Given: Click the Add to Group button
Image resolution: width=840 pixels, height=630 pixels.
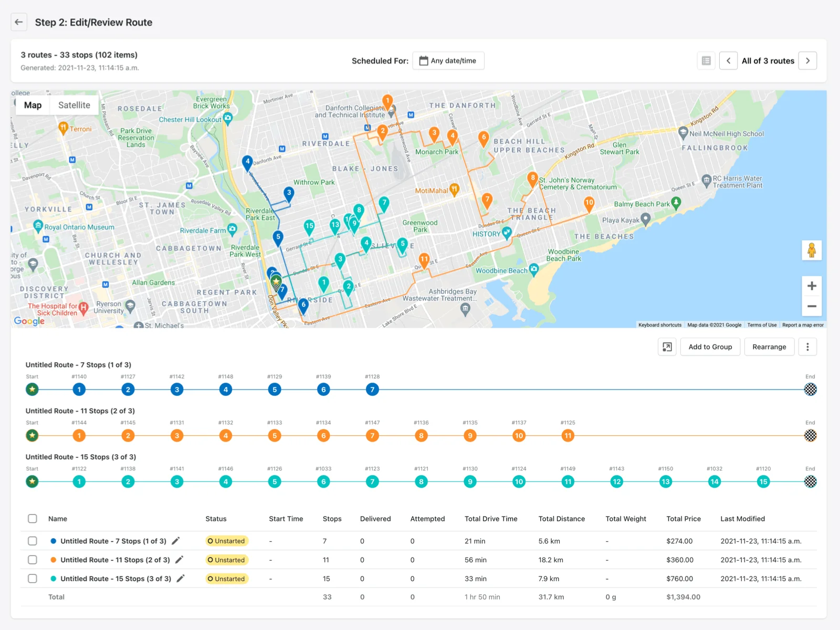Looking at the screenshot, I should pyautogui.click(x=710, y=347).
